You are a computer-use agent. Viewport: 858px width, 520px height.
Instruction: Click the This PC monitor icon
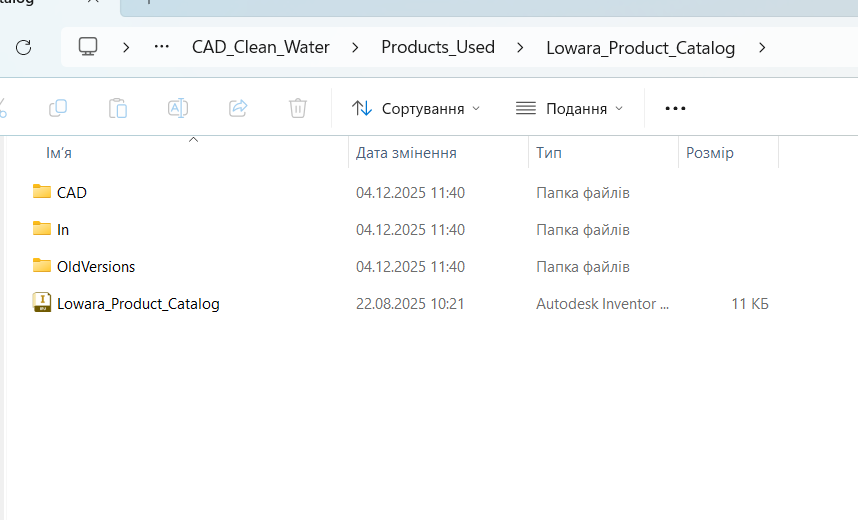pos(88,47)
